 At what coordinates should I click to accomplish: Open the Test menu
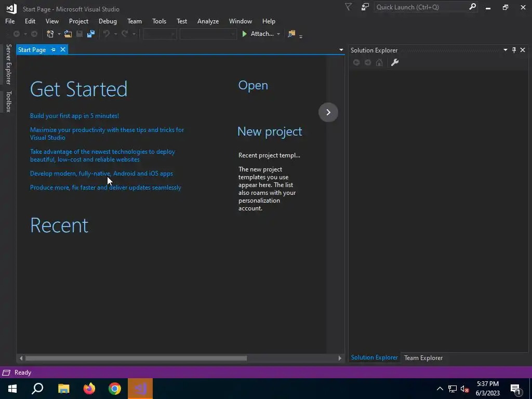[181, 21]
